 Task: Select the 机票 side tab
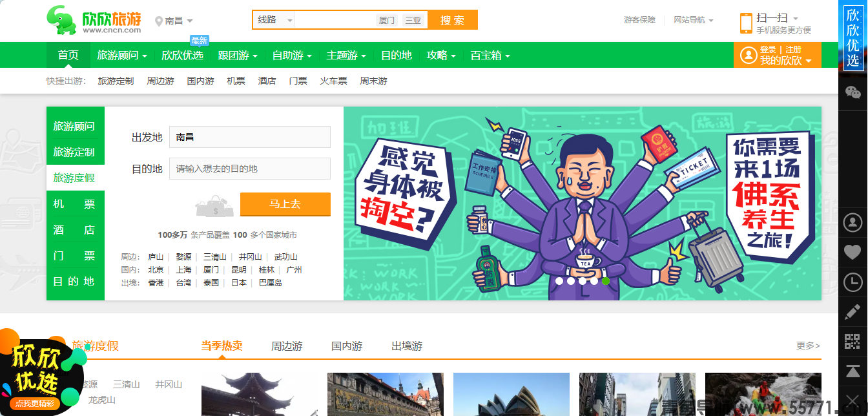pyautogui.click(x=74, y=203)
